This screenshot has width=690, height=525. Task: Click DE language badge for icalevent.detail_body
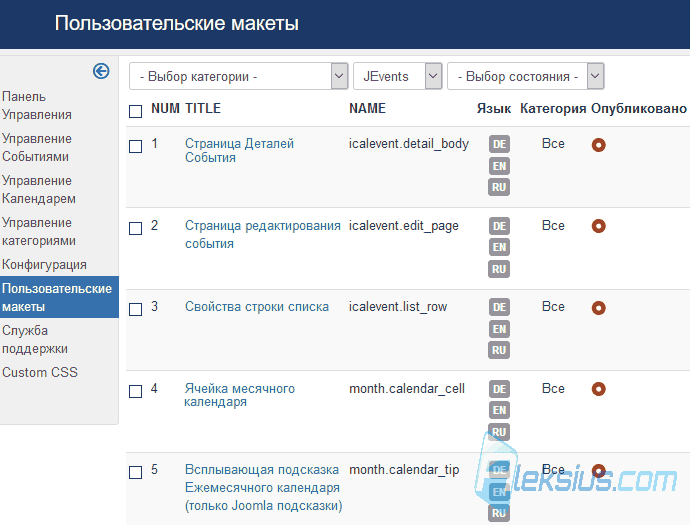point(499,144)
